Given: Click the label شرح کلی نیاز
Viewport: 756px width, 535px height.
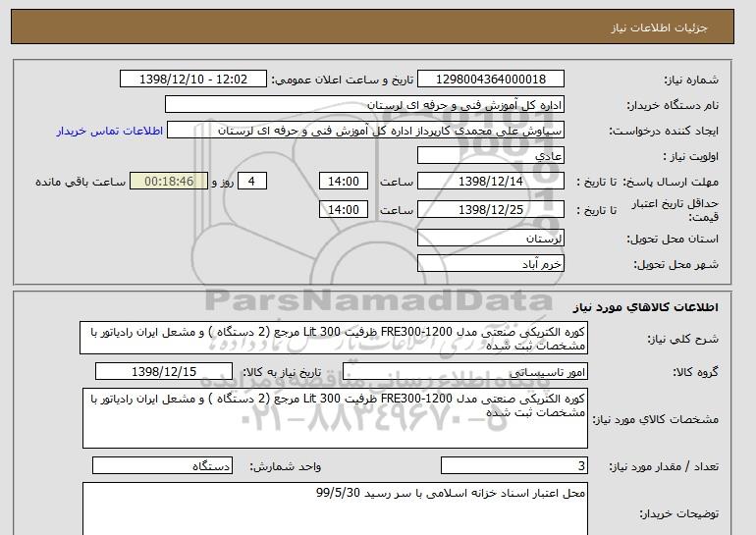Looking at the screenshot, I should point(682,339).
